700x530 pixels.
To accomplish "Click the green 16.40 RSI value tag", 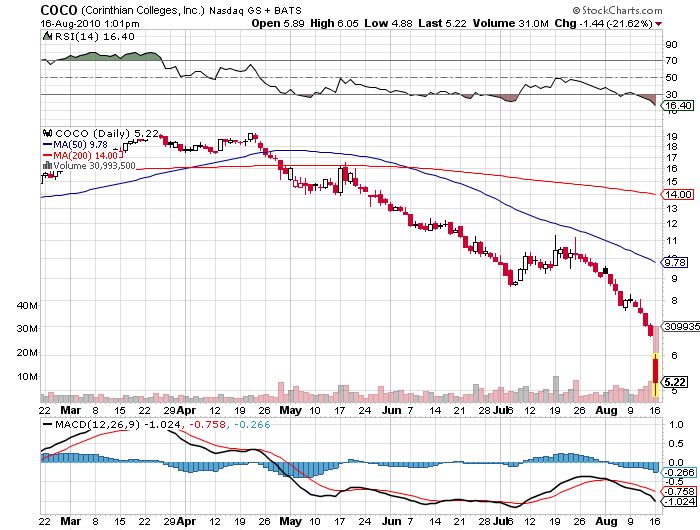I will 678,105.
